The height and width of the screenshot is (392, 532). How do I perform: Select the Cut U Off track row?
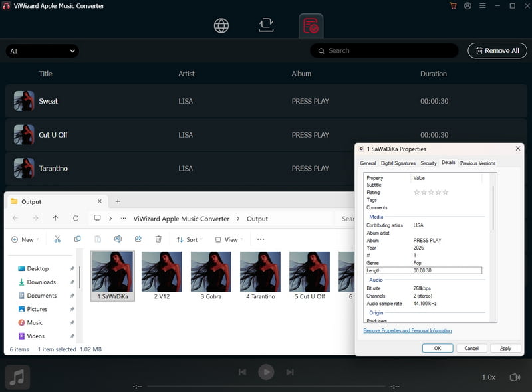click(x=266, y=135)
